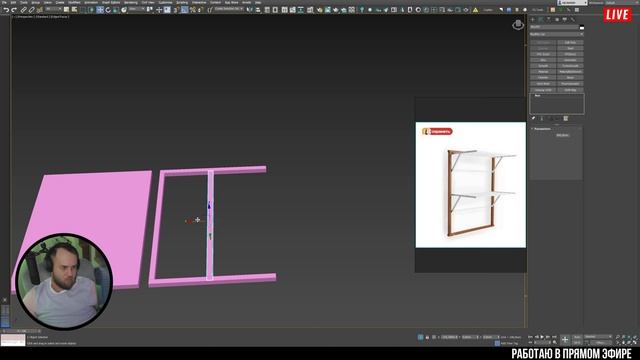Open the Modifiers menu

click(74, 2)
